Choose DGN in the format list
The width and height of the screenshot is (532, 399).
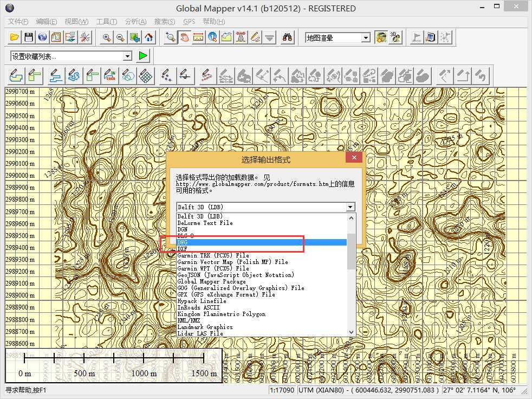(262, 229)
